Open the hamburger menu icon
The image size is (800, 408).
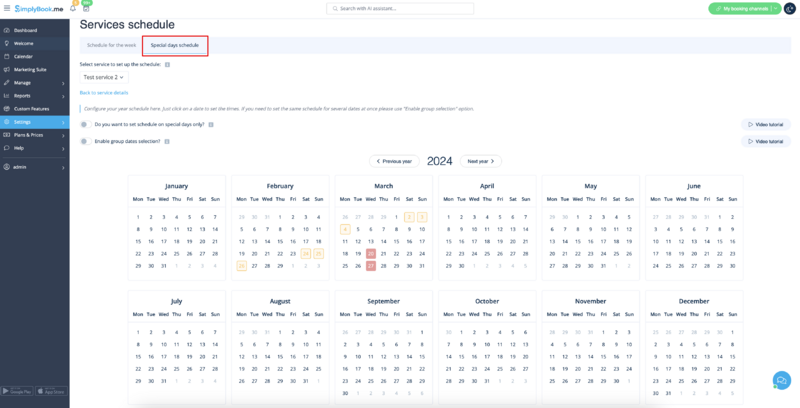click(x=7, y=8)
